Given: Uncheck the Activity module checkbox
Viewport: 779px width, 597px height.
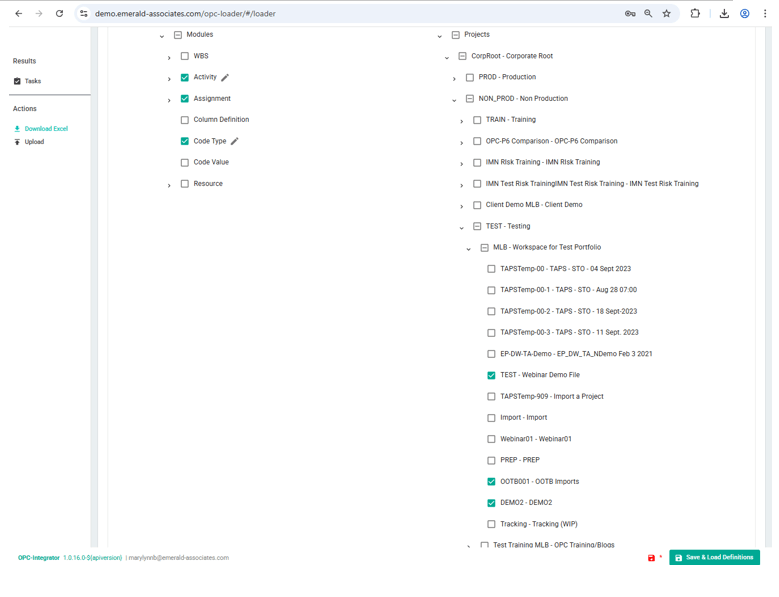Looking at the screenshot, I should pyautogui.click(x=185, y=77).
